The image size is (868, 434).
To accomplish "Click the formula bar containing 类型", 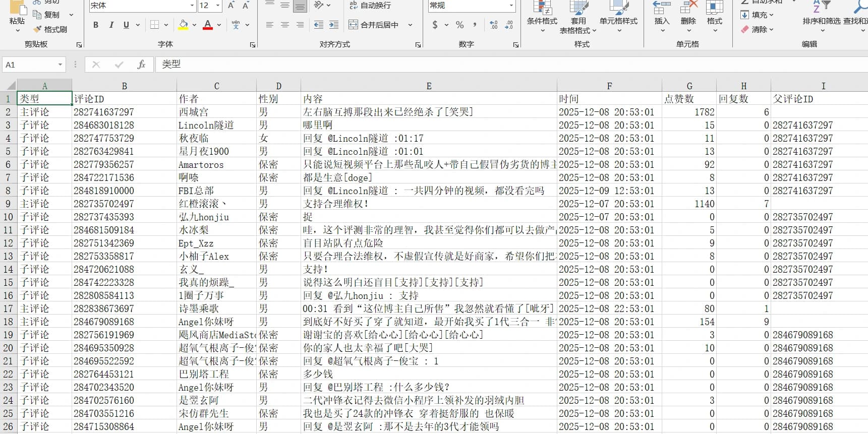I will pos(511,65).
